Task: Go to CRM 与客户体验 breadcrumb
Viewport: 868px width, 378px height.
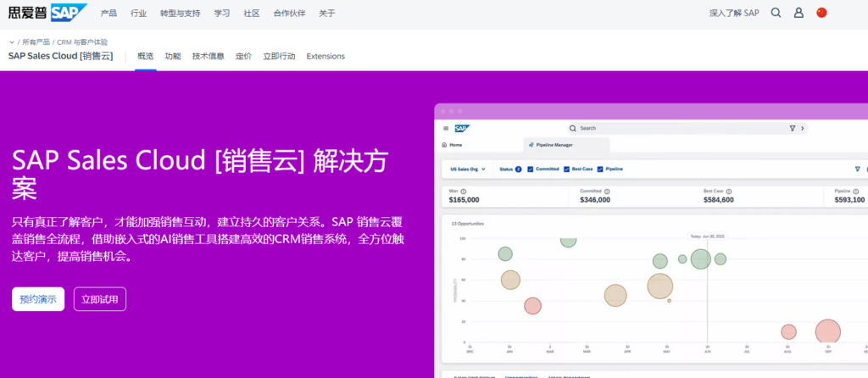Action: tap(82, 42)
